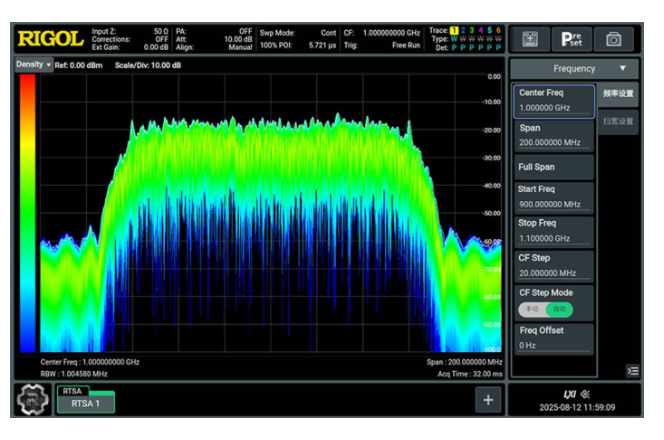Select the second Chinese side tab below frequency settings
Viewport: 664px width, 440px height.
click(618, 122)
